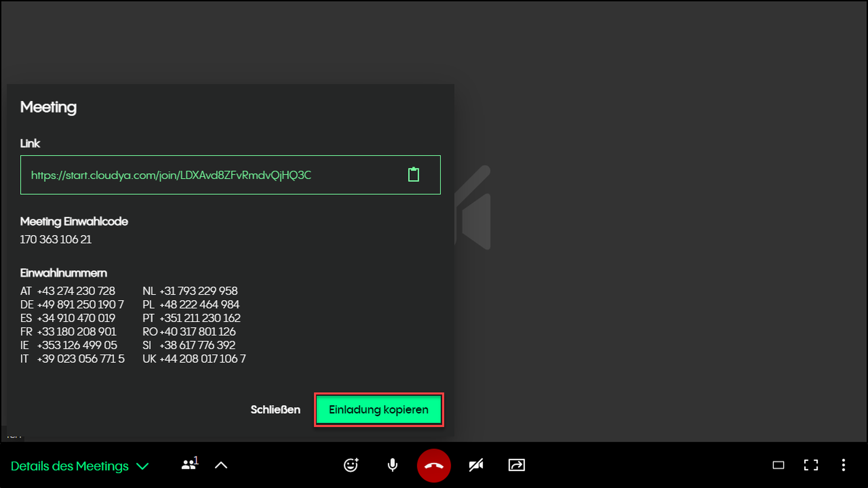Click Einladung kopieren button
Screen dimensions: 868x488
[x=378, y=409]
